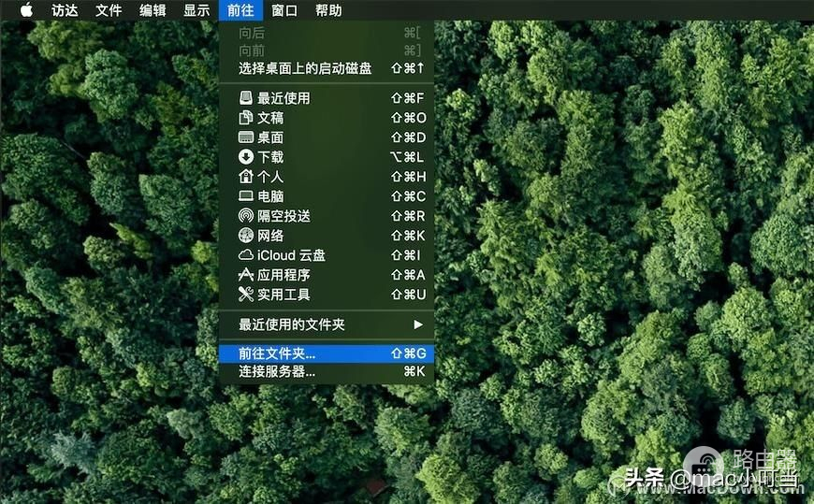
Task: Select the 电脑 label text
Action: click(270, 196)
